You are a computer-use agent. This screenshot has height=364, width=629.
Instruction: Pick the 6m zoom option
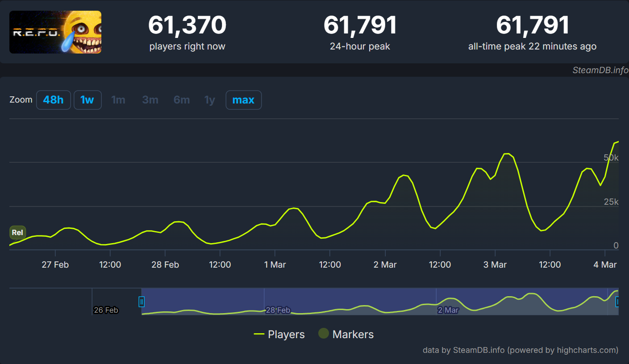point(182,100)
